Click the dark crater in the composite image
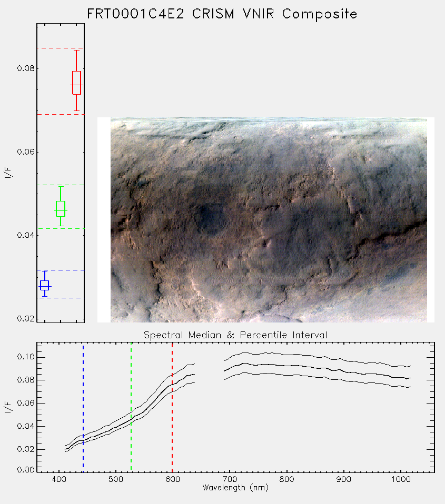The image size is (445, 504). pos(211,218)
